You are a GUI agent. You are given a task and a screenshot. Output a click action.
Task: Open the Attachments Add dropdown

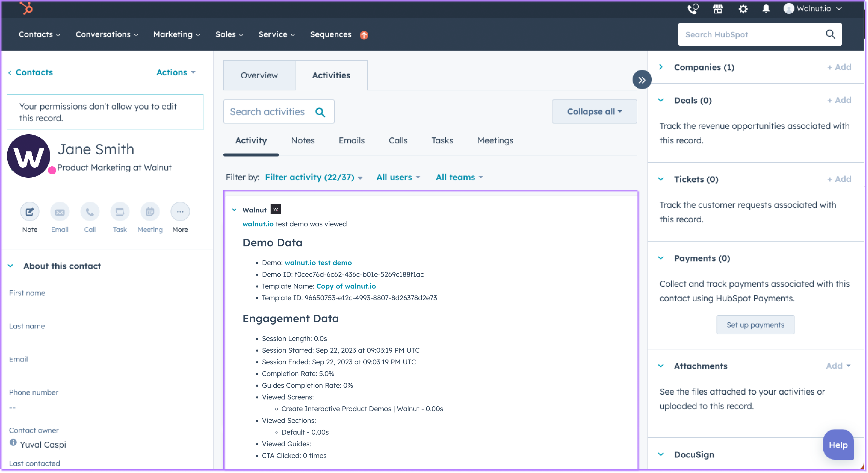[x=838, y=366]
